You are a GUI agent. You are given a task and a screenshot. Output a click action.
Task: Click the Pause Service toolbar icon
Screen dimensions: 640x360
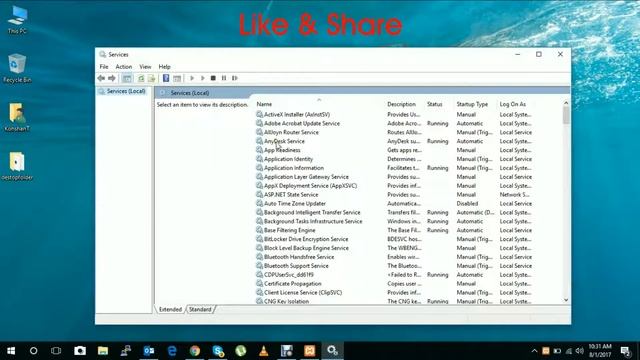point(224,78)
